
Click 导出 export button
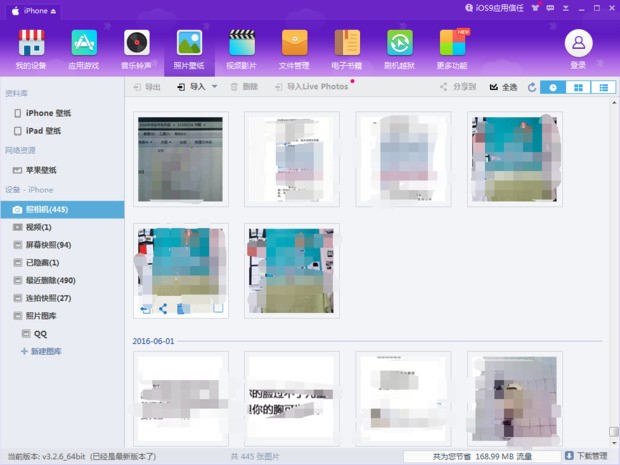(147, 87)
